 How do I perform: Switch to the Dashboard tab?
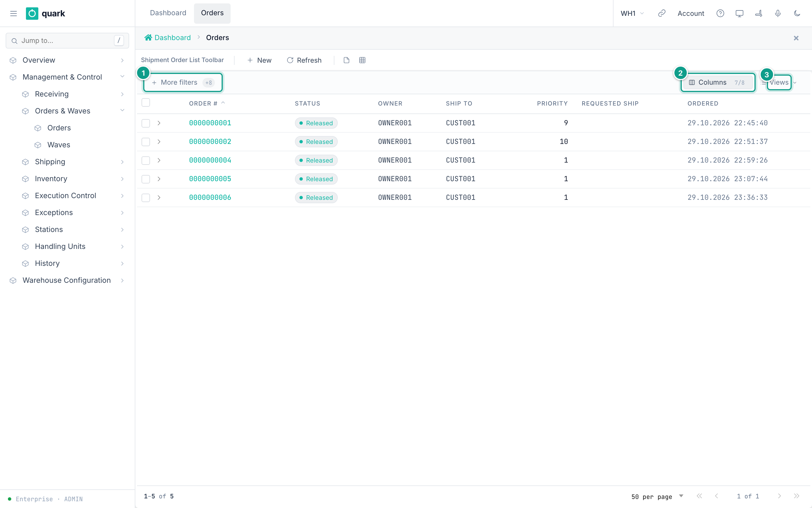coord(168,13)
